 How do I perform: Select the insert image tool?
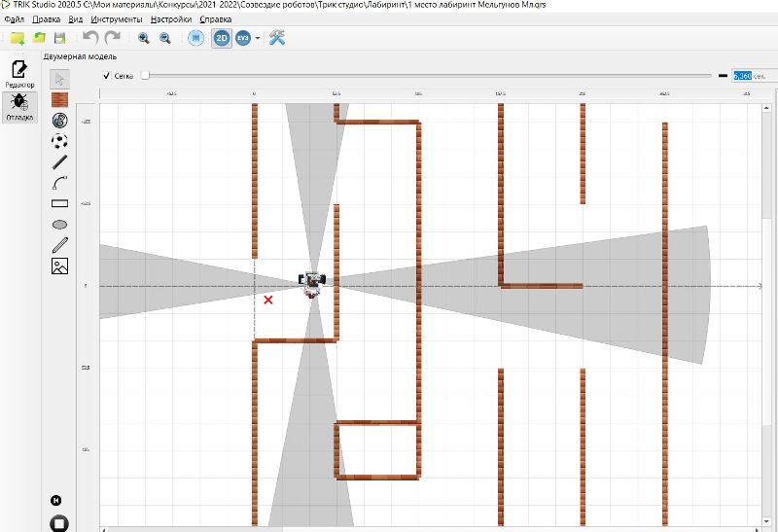click(59, 265)
